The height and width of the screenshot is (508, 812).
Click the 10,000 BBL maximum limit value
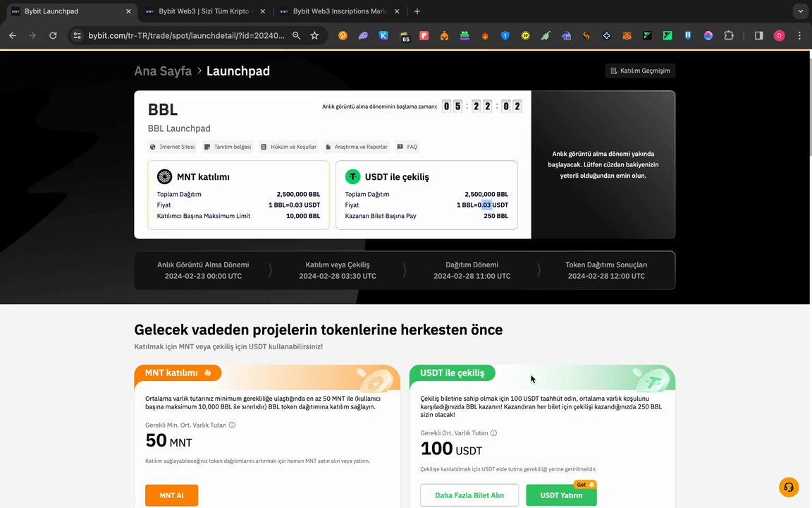[x=303, y=216]
